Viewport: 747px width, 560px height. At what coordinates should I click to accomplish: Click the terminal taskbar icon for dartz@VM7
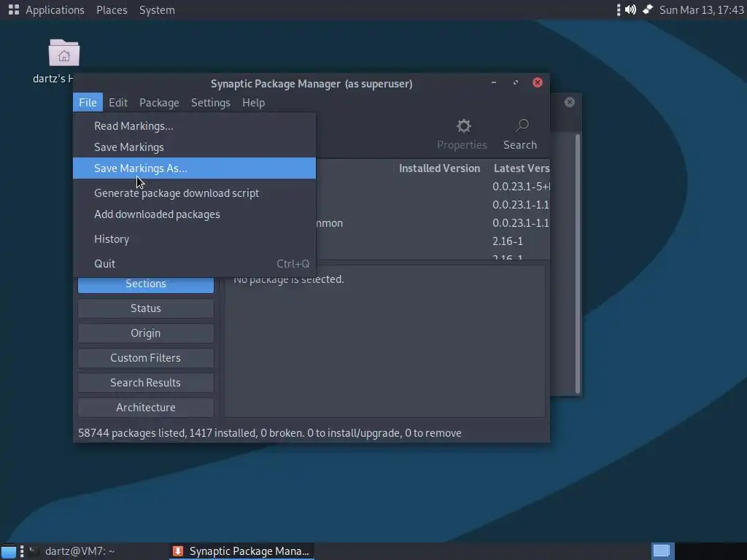tap(33, 551)
